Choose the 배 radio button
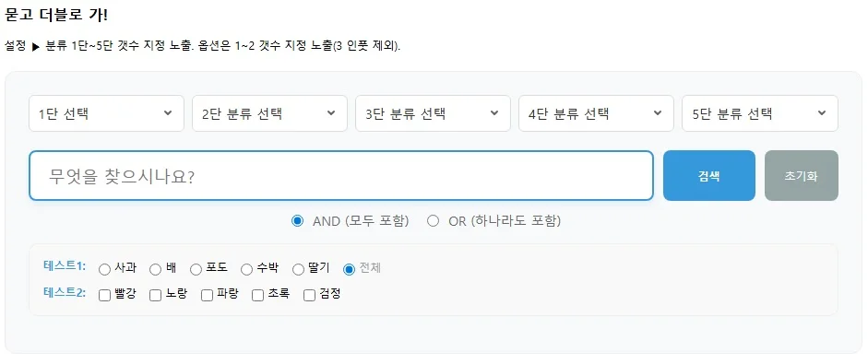Screen dimensions: 868x364 [x=156, y=269]
